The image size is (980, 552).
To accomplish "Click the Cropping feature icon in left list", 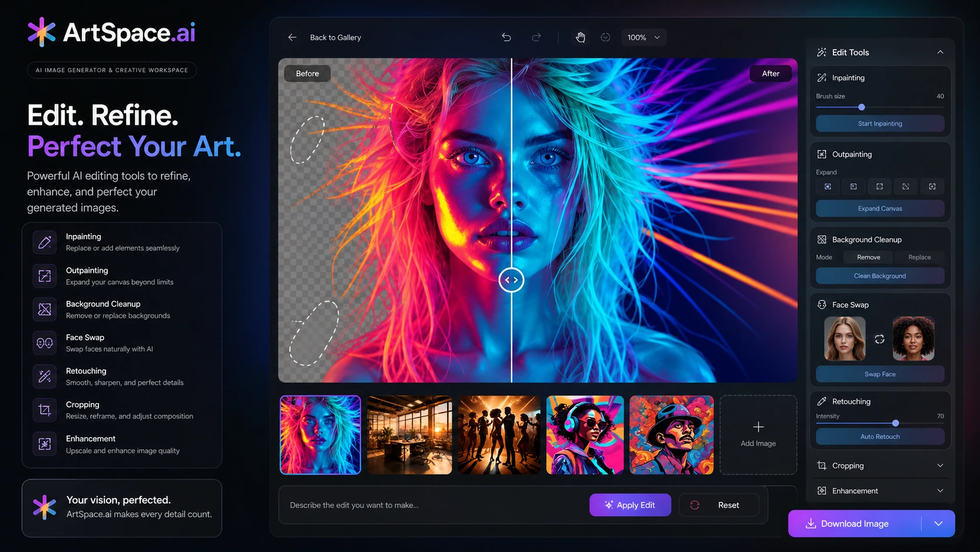I will click(45, 410).
